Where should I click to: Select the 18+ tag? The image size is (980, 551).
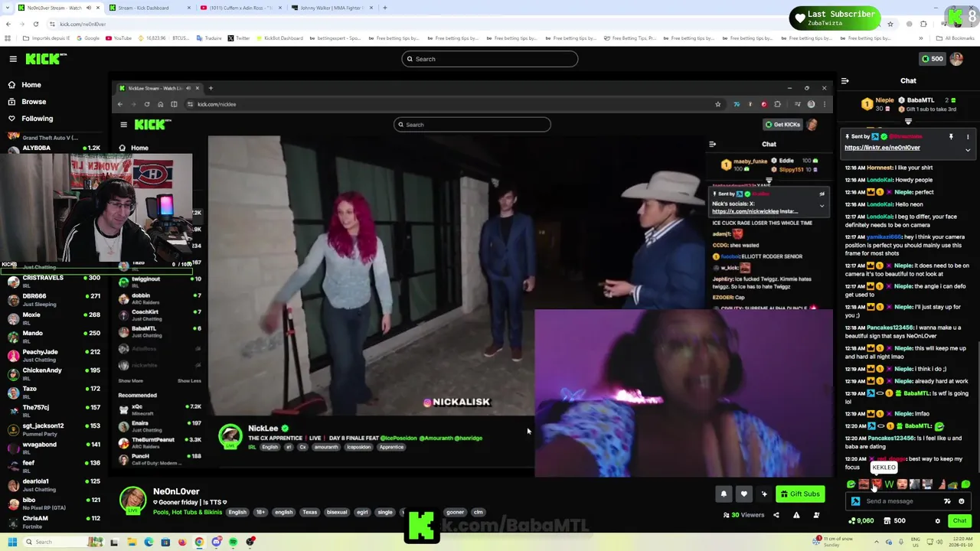tap(260, 512)
